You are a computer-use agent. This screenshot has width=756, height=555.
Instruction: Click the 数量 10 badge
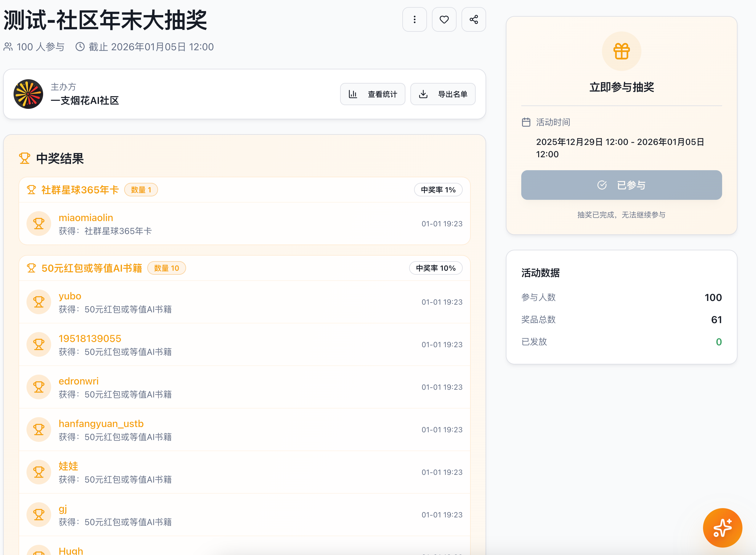click(166, 268)
